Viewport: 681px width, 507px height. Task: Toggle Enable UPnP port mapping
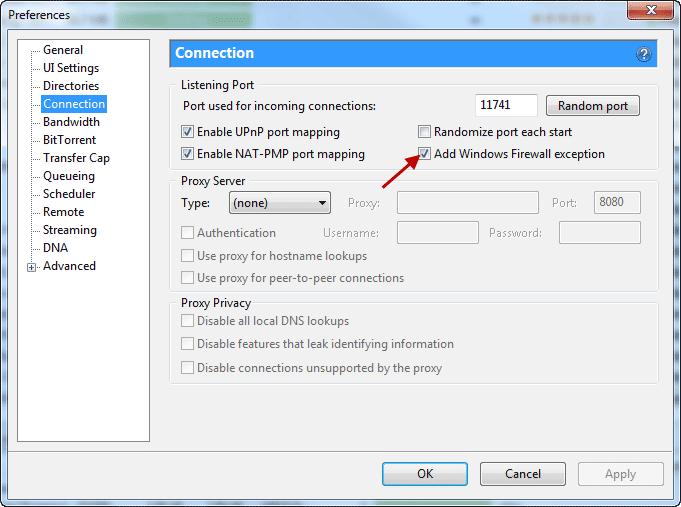(187, 132)
